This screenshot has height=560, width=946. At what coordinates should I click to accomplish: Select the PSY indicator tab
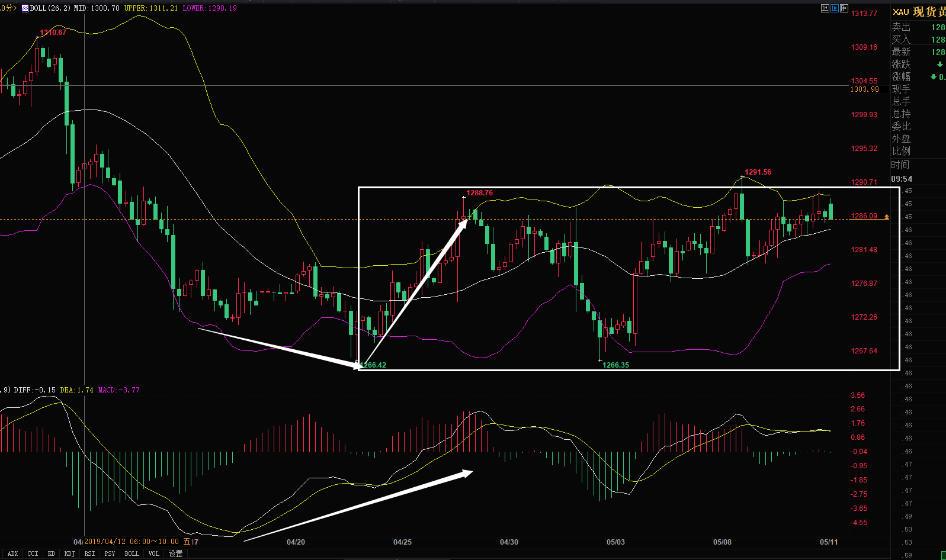click(110, 554)
